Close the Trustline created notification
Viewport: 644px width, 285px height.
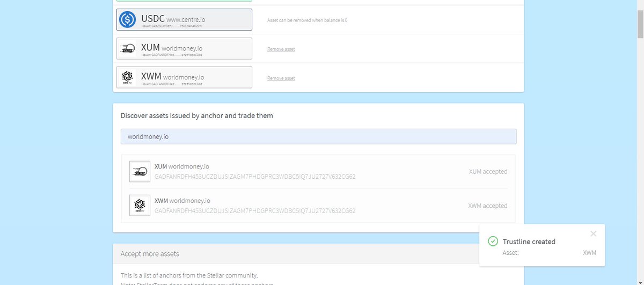[x=593, y=233]
